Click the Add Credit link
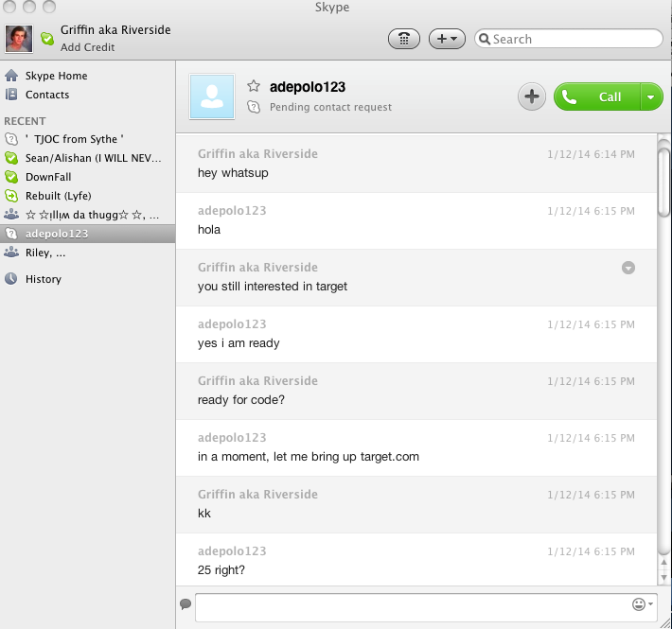Image resolution: width=672 pixels, height=629 pixels. click(87, 47)
